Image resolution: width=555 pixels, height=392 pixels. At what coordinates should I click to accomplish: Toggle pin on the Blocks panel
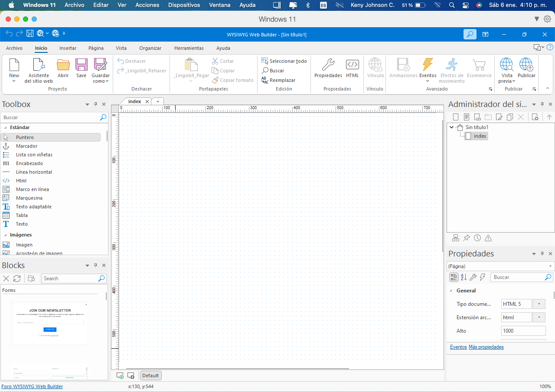pyautogui.click(x=96, y=266)
